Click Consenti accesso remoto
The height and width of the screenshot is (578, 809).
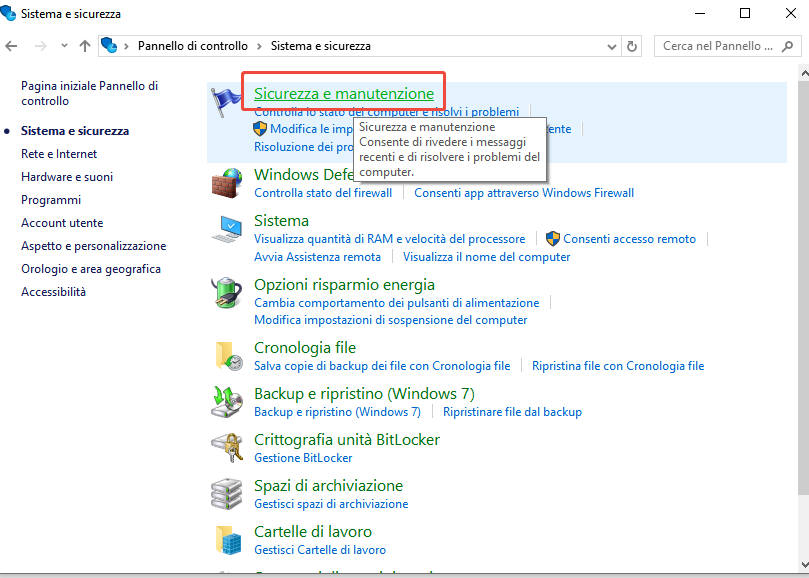(629, 239)
